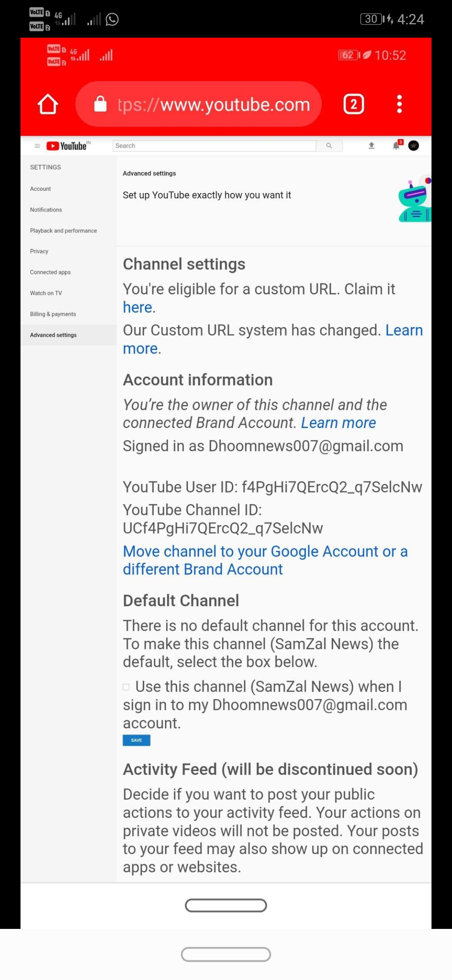Viewport: 452px width, 980px height.
Task: Open the account avatar menu
Action: [x=413, y=146]
